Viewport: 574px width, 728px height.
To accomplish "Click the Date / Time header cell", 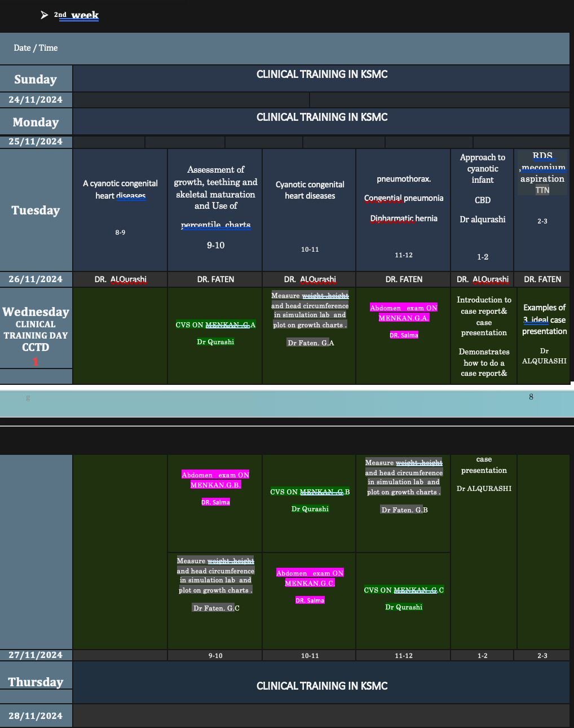I will (36, 48).
